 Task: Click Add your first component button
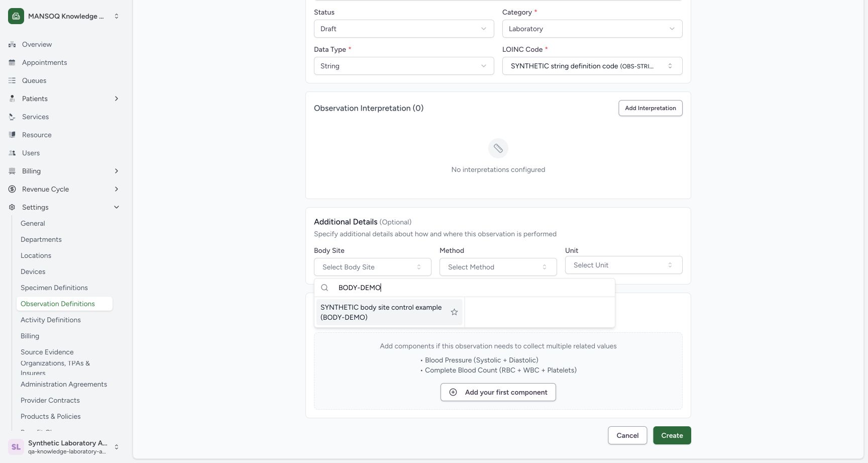tap(498, 392)
